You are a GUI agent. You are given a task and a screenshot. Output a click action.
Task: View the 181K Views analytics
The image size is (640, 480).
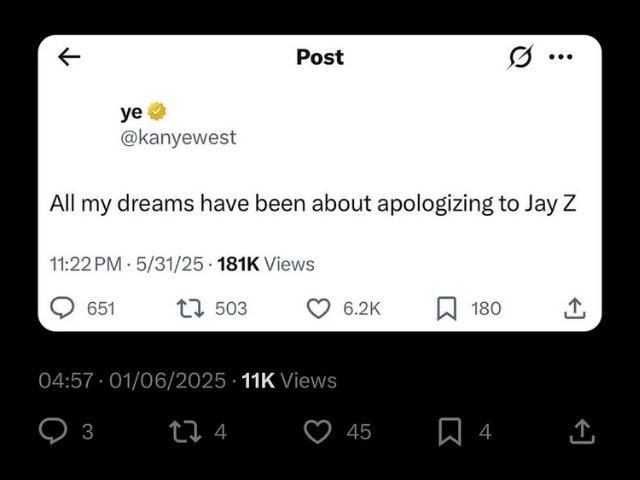click(x=266, y=264)
